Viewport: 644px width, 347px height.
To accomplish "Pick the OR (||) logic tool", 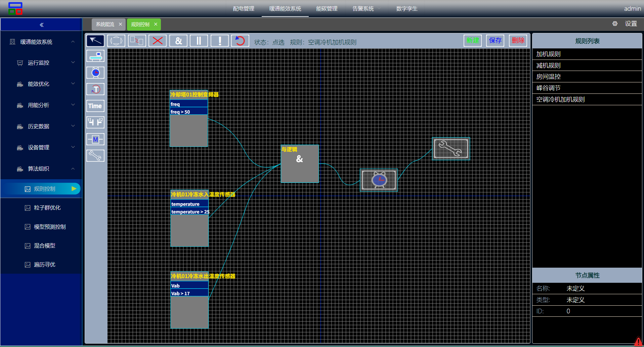I will (x=199, y=41).
